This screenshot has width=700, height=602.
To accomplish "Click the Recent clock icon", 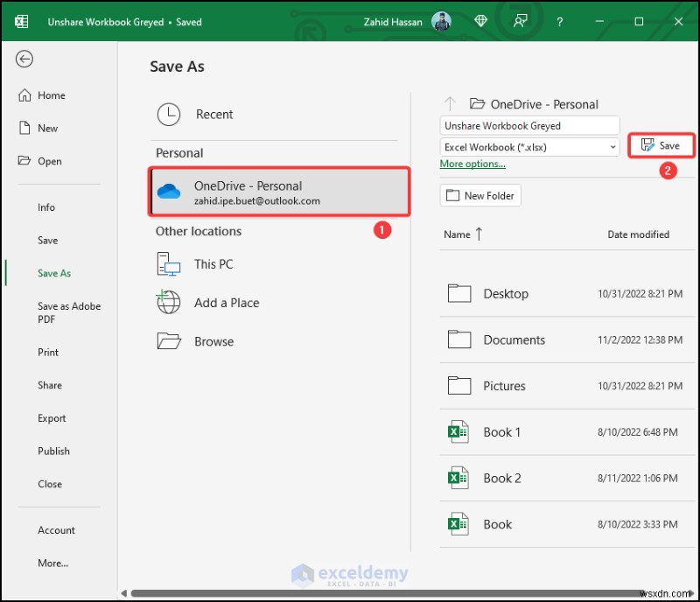I will coord(169,115).
